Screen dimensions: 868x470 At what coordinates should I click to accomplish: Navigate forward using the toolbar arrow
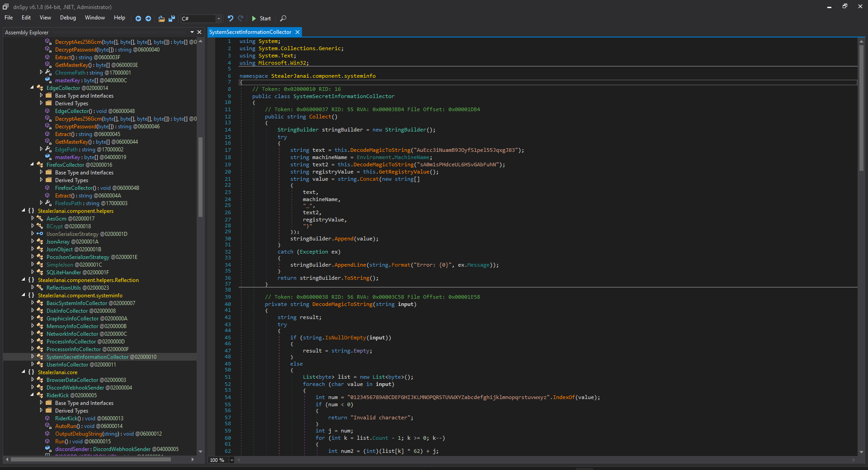coord(148,19)
